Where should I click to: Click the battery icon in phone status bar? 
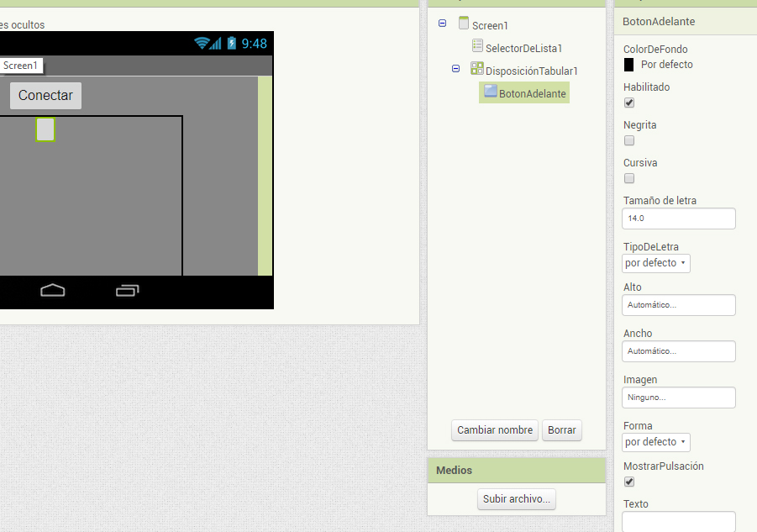[x=232, y=43]
